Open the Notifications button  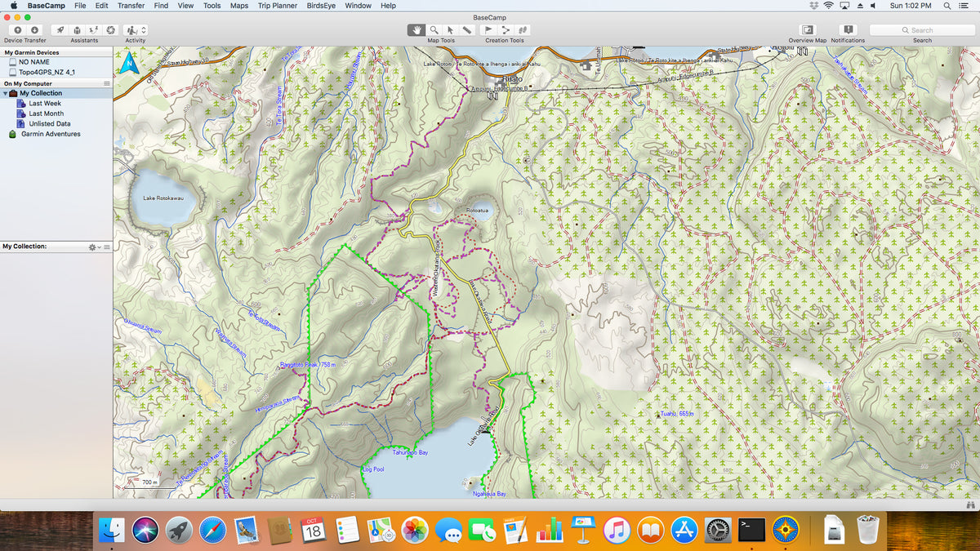point(848,30)
